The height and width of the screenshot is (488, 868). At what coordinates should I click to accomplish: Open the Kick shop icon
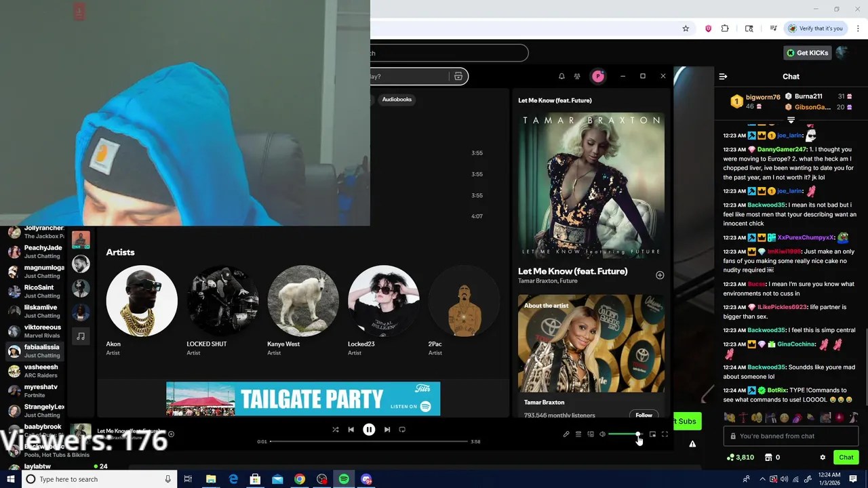(x=768, y=457)
